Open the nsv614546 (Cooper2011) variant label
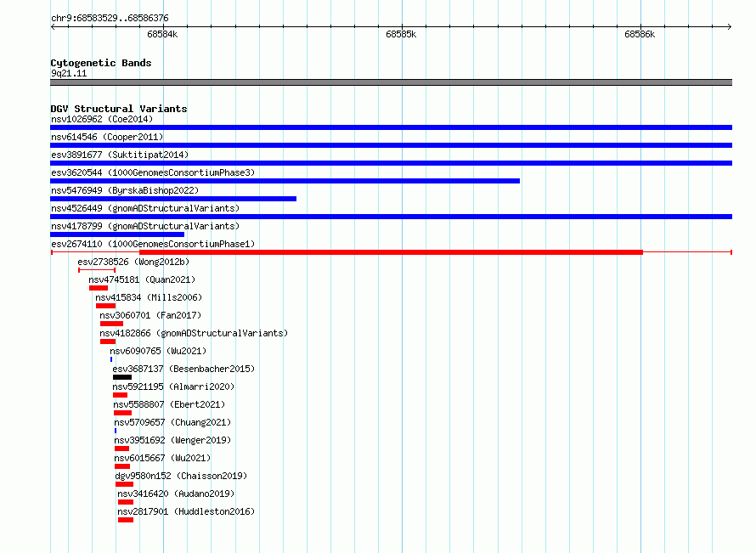Viewport: 756px width, 553px height. (107, 137)
